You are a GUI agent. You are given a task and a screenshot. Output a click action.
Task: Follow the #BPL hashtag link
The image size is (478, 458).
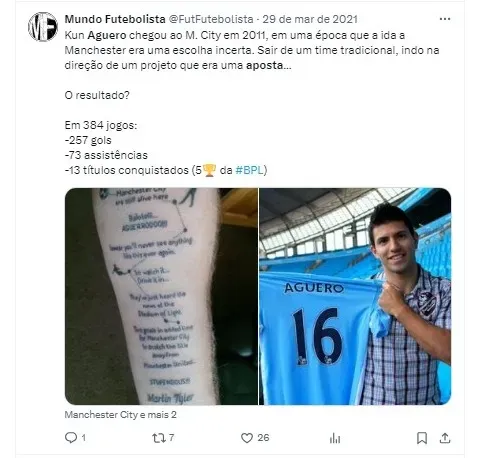coord(250,170)
